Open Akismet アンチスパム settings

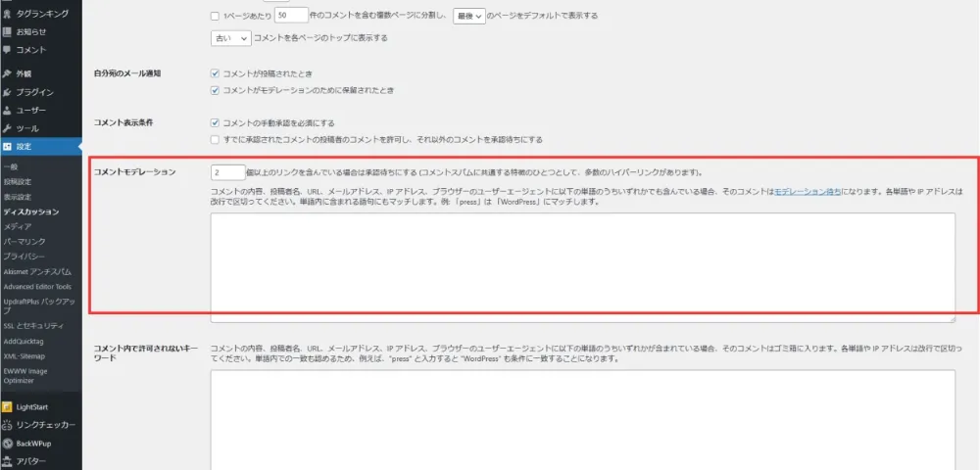coord(37,272)
